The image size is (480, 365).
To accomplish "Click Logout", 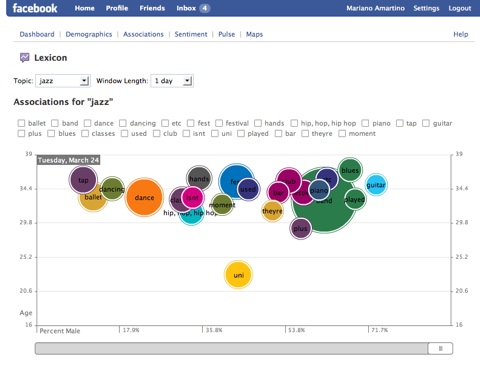I will (460, 8).
